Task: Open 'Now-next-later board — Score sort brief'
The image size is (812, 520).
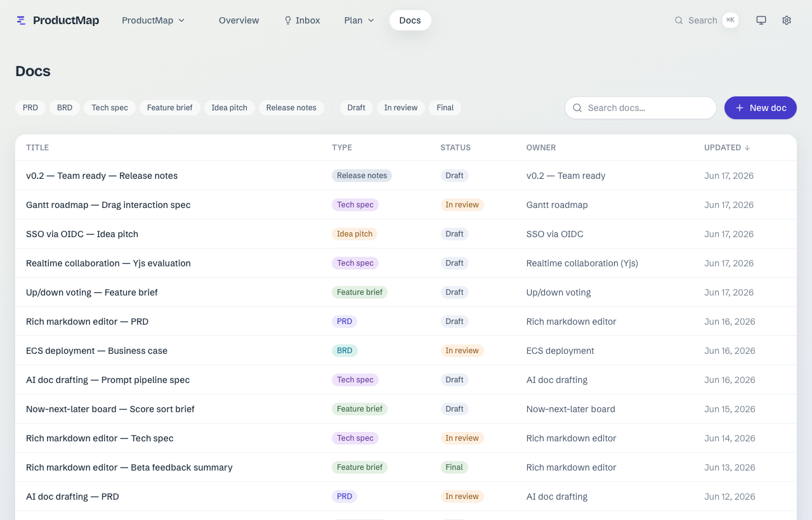Action: [110, 409]
